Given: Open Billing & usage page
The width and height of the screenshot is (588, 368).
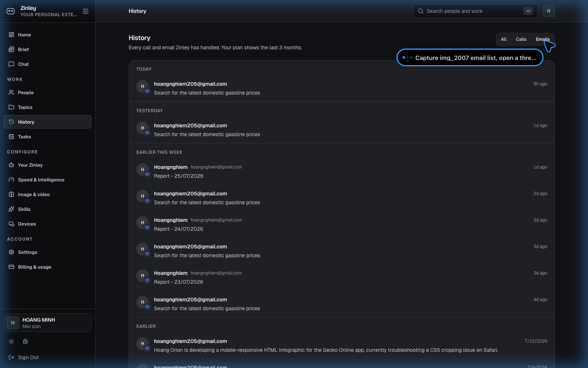Looking at the screenshot, I should pos(47,267).
